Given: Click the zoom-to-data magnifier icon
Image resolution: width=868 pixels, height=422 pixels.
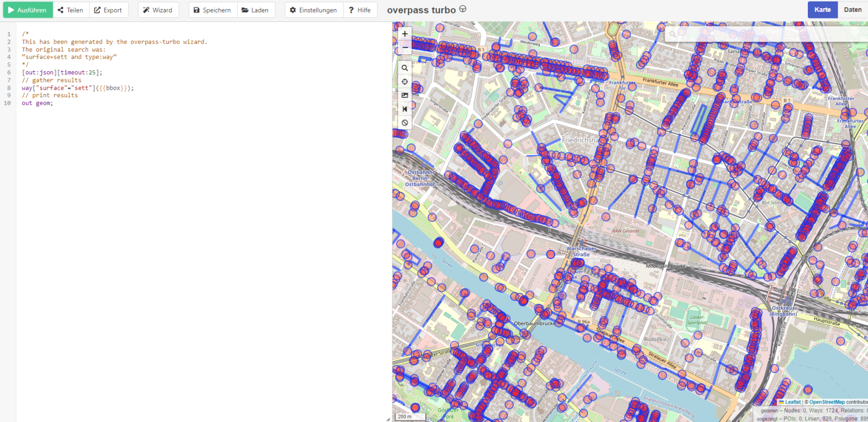Looking at the screenshot, I should point(405,68).
